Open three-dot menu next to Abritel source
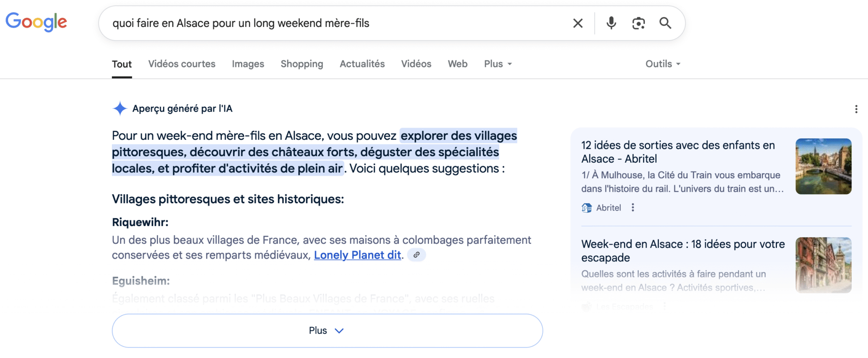The height and width of the screenshot is (358, 868). 633,207
